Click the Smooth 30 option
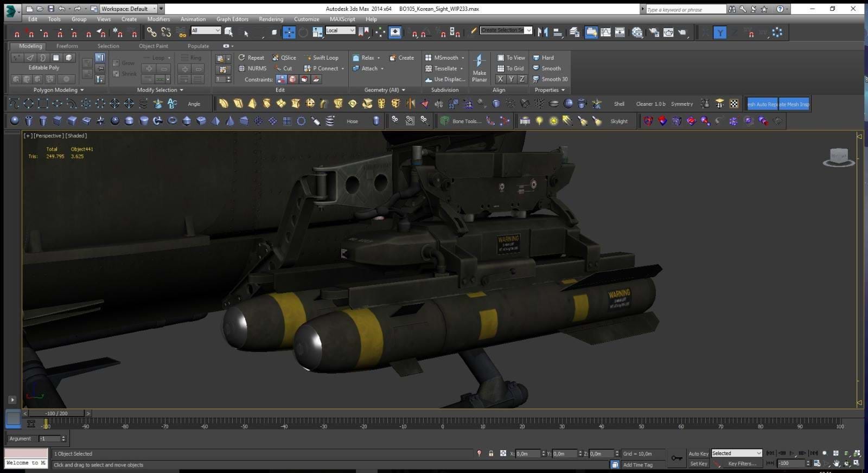 tap(550, 79)
